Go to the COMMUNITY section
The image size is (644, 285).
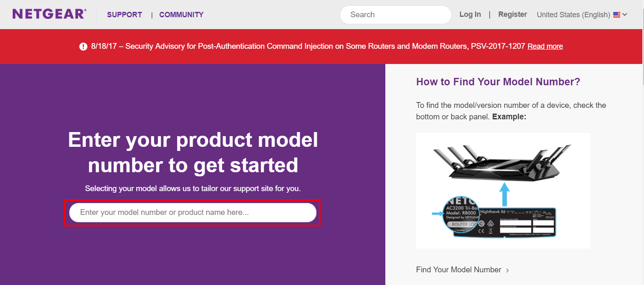click(181, 15)
